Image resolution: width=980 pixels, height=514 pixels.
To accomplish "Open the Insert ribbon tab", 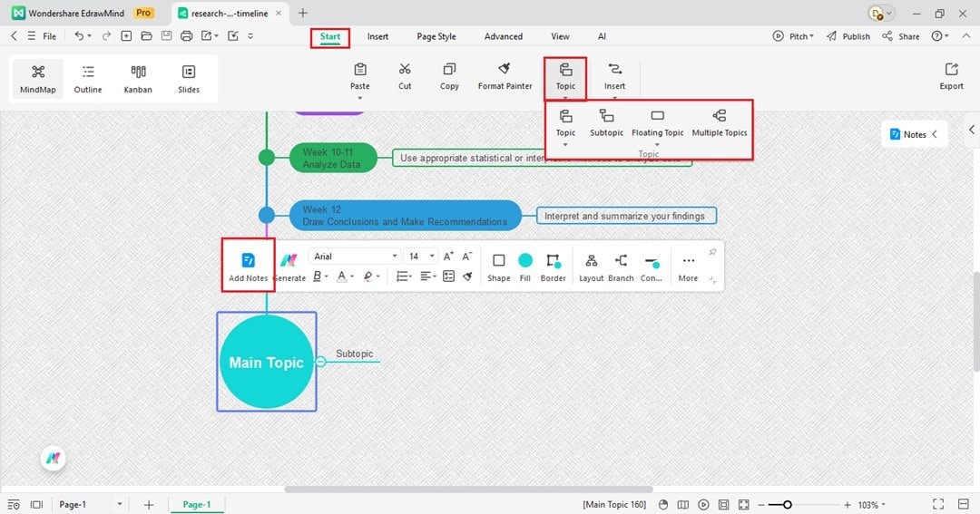I will pyautogui.click(x=377, y=36).
